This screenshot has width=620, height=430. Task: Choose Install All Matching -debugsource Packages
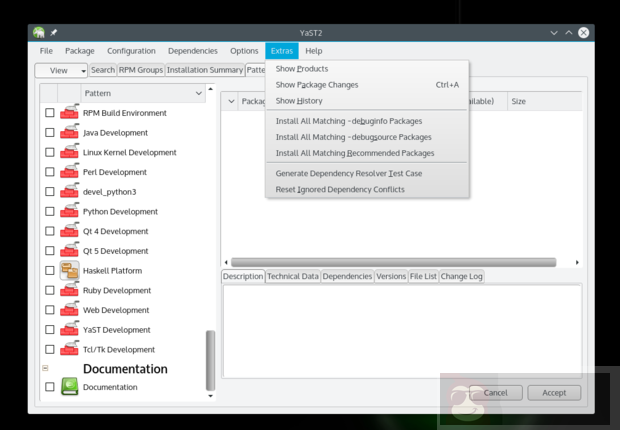[x=367, y=137]
